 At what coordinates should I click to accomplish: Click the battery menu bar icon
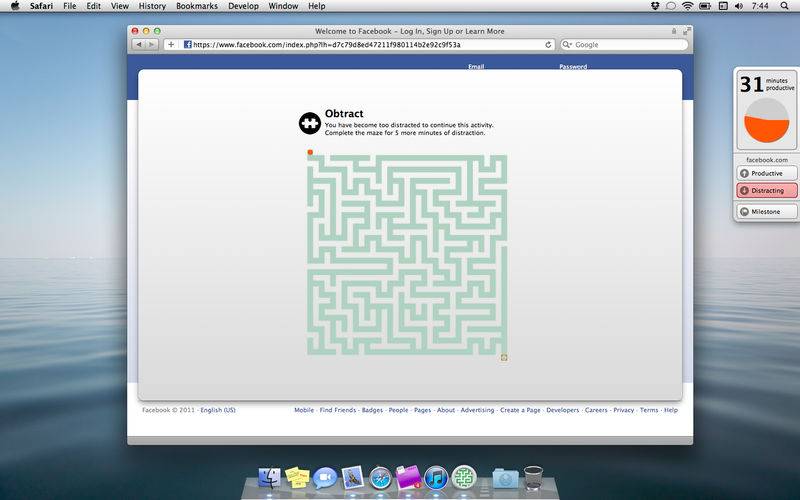(705, 6)
